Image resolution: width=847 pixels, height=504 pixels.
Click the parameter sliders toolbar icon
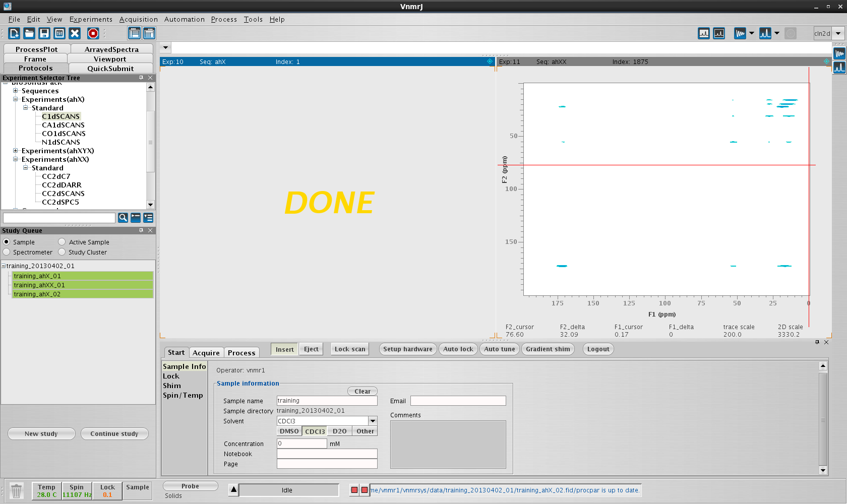coord(59,33)
